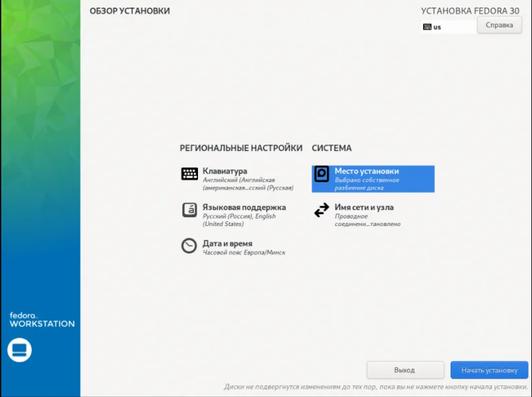Click the keyboard layout icon near 'us'
Screen dimensions: 532x397
click(x=427, y=27)
